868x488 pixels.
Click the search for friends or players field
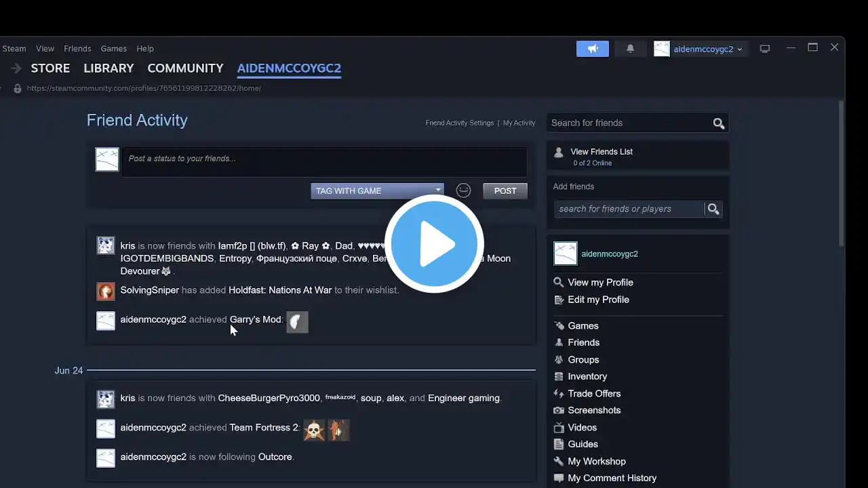pos(629,209)
